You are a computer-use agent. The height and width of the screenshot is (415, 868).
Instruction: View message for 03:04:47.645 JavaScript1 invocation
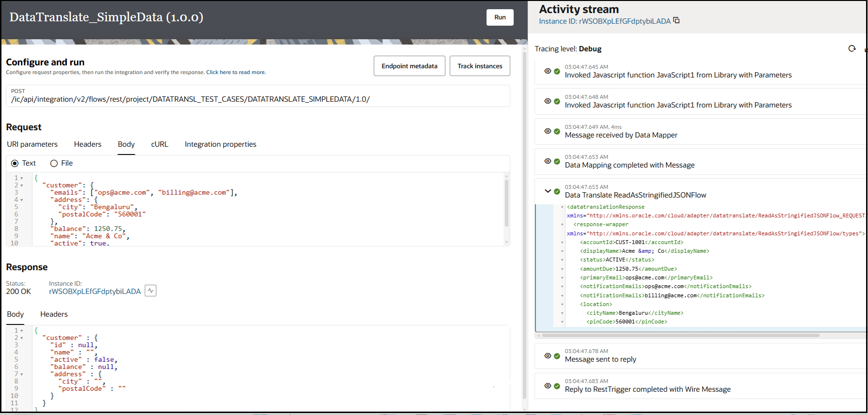point(548,71)
